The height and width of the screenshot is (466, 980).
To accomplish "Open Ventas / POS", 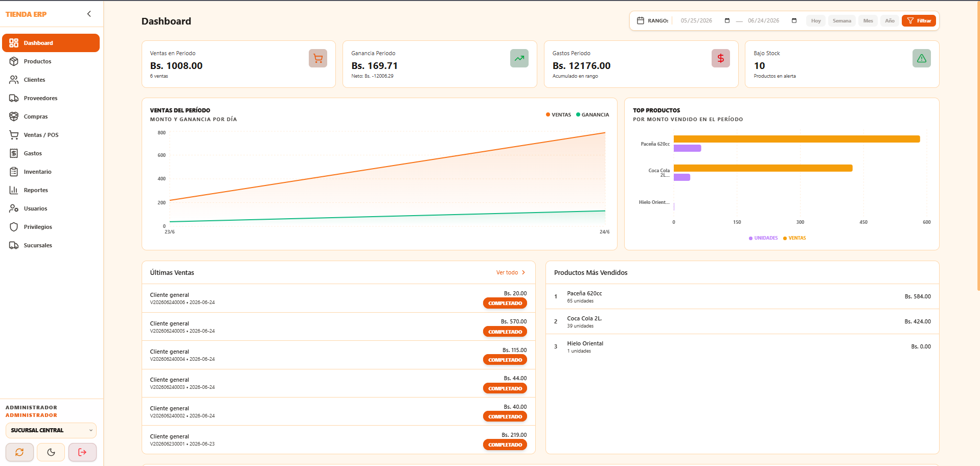I will [51, 135].
